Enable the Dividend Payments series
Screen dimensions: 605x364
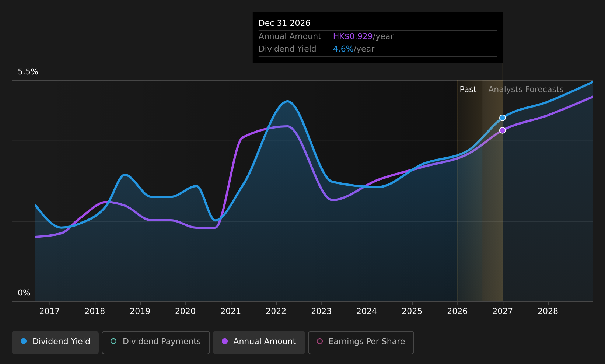[156, 342]
